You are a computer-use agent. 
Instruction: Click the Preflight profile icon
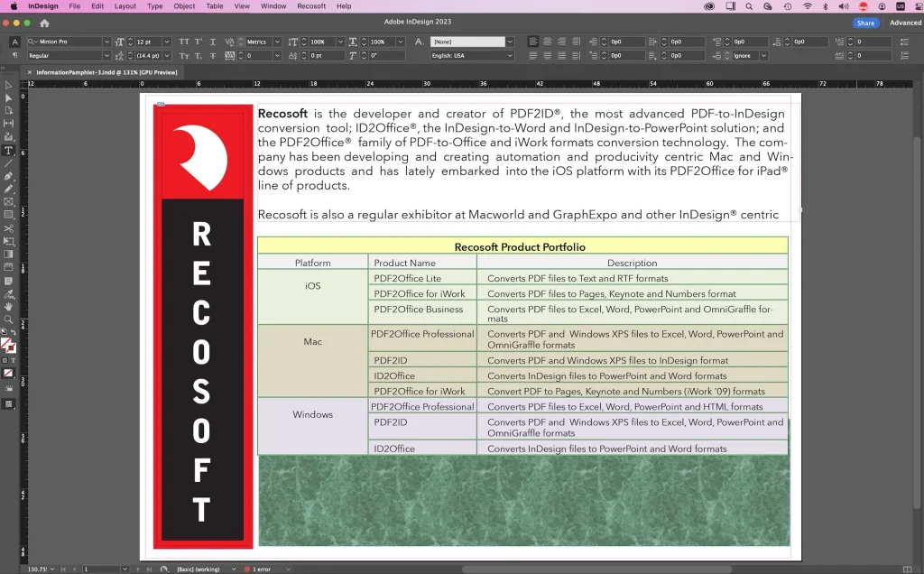click(164, 569)
